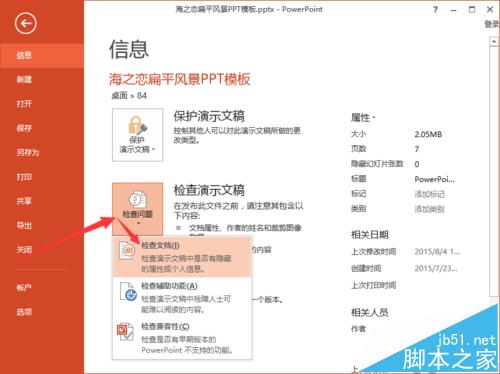Click the 添加类别 field
The height and width of the screenshot is (374, 500).
[x=429, y=209]
